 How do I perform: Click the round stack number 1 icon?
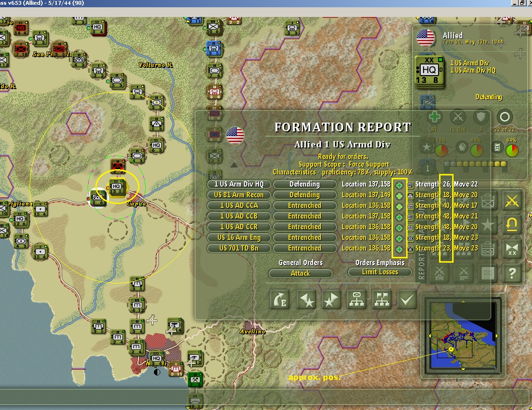[427, 169]
